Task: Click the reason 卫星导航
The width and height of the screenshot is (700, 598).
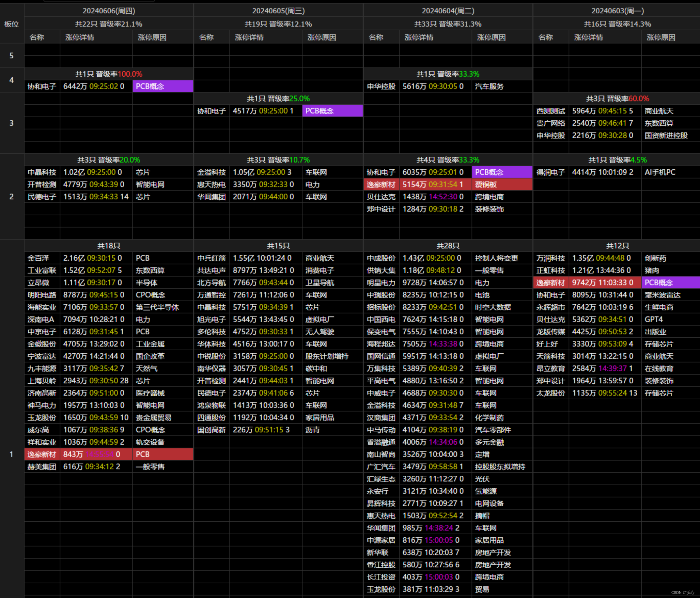Action: pyautogui.click(x=320, y=283)
